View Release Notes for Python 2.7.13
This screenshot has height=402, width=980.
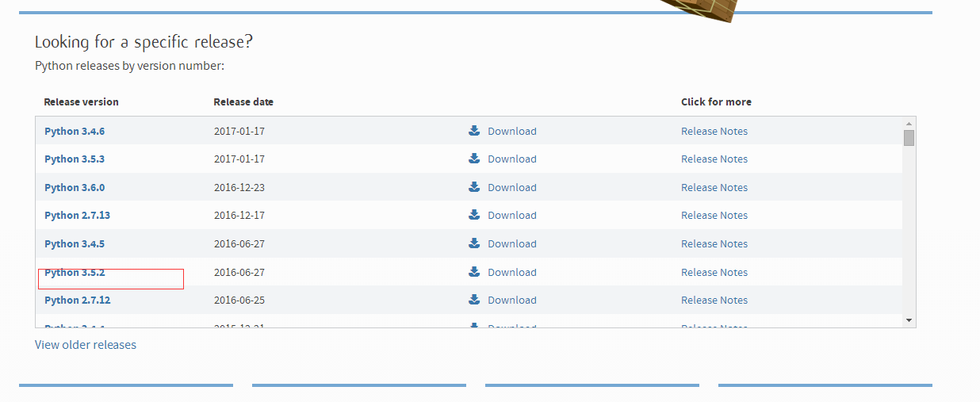(714, 216)
